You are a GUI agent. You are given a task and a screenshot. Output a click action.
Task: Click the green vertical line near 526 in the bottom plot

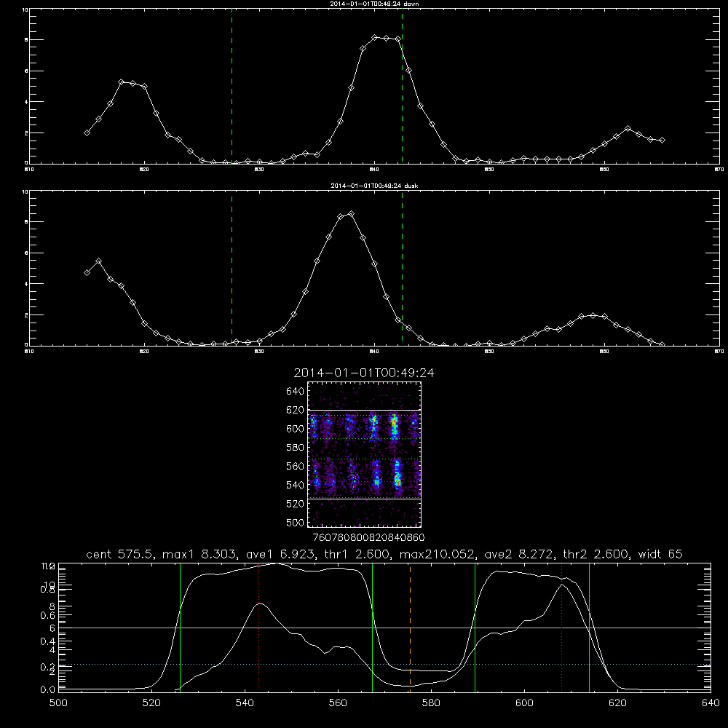coord(180,627)
